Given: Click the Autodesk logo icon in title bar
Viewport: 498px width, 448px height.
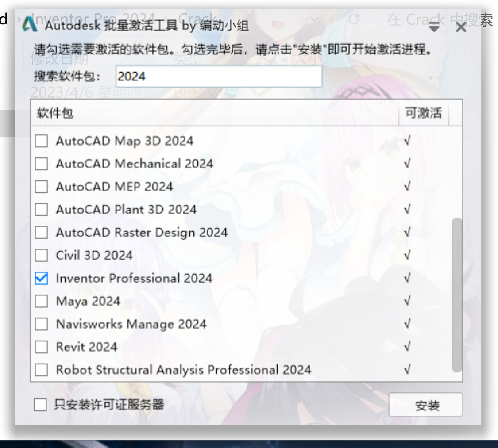Looking at the screenshot, I should tap(30, 24).
